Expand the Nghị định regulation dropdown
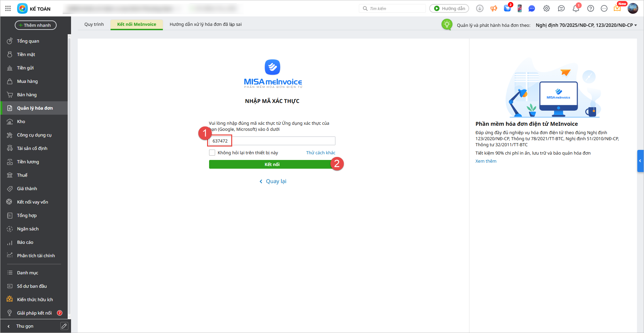This screenshot has height=333, width=644. (586, 25)
